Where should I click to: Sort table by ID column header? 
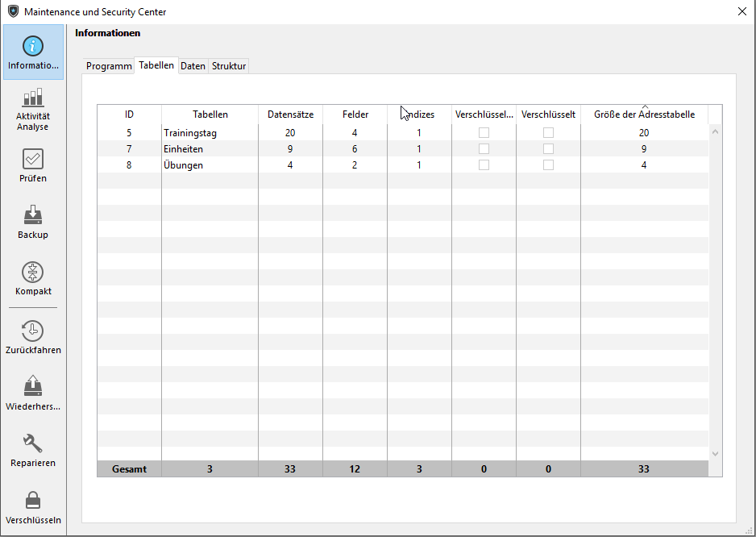coord(129,114)
